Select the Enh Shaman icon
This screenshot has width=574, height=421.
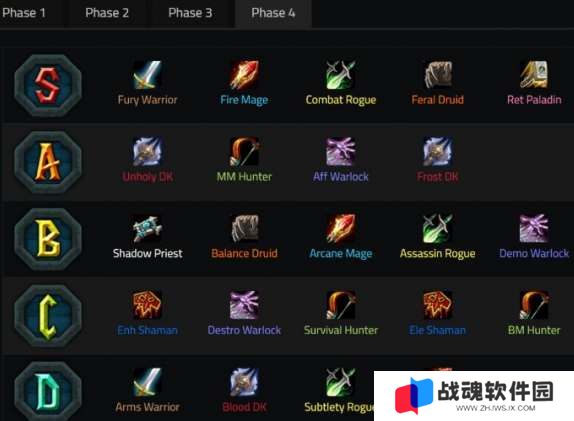point(147,305)
